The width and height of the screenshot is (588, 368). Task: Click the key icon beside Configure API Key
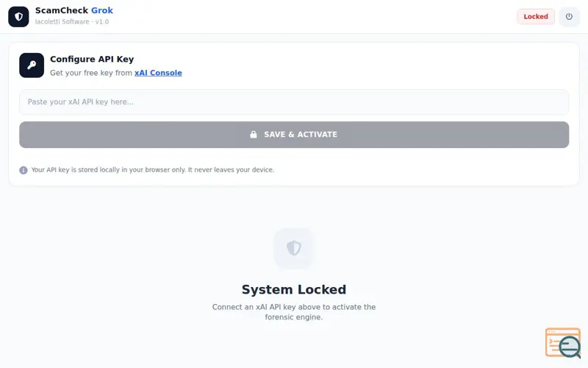point(32,66)
